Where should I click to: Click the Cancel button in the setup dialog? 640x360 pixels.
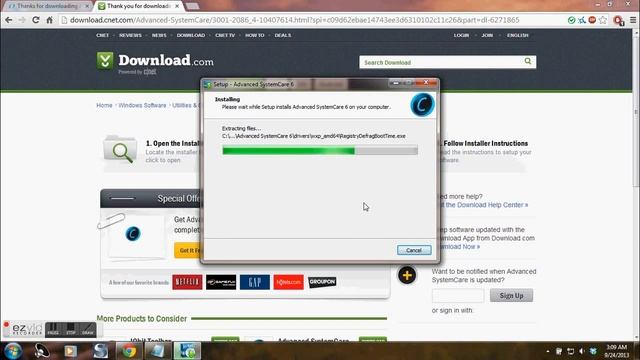[x=414, y=250]
